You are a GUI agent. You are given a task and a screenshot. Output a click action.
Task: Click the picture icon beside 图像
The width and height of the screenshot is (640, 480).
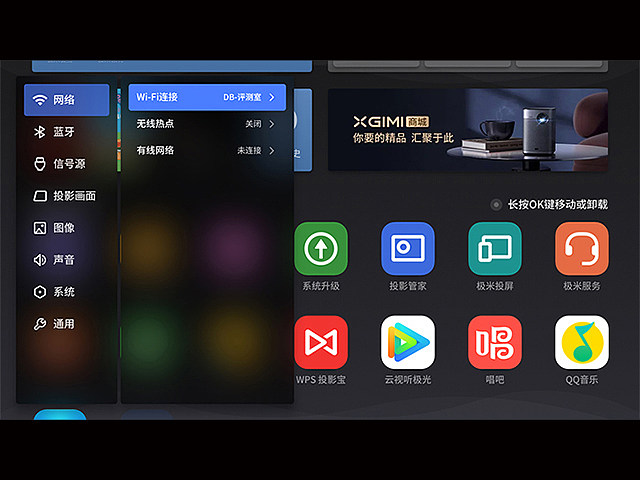pos(40,228)
